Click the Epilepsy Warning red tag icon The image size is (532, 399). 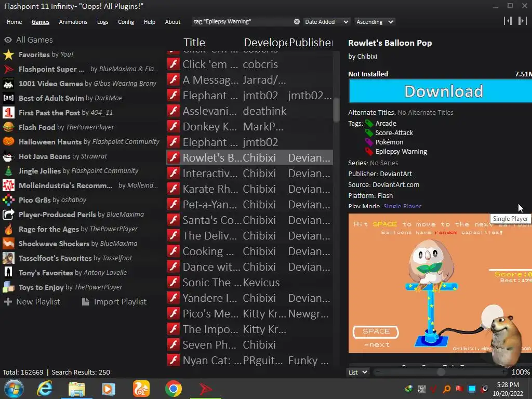(369, 151)
